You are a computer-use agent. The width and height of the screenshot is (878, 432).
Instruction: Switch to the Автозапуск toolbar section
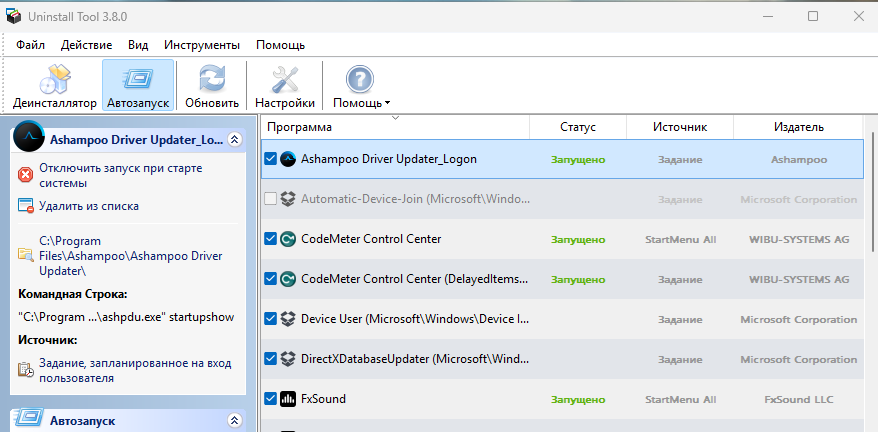[138, 86]
